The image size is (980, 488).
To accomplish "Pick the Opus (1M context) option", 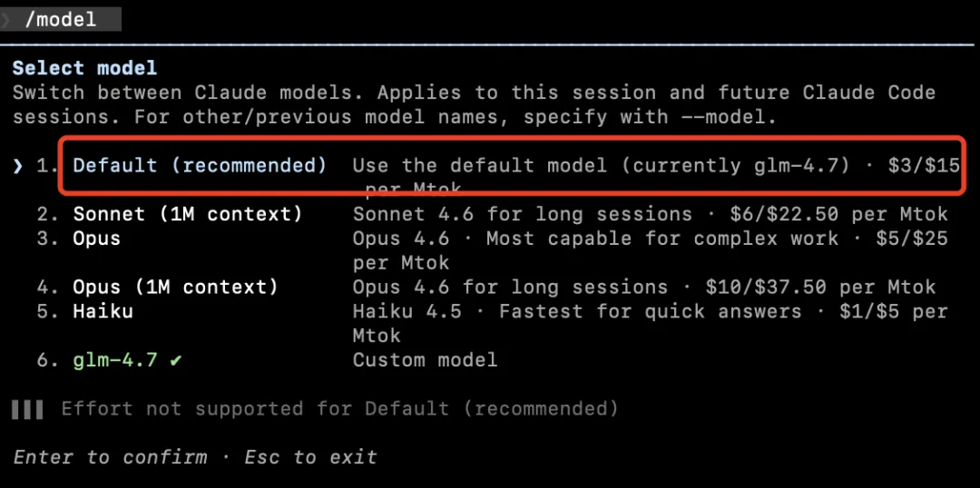I will tap(175, 288).
